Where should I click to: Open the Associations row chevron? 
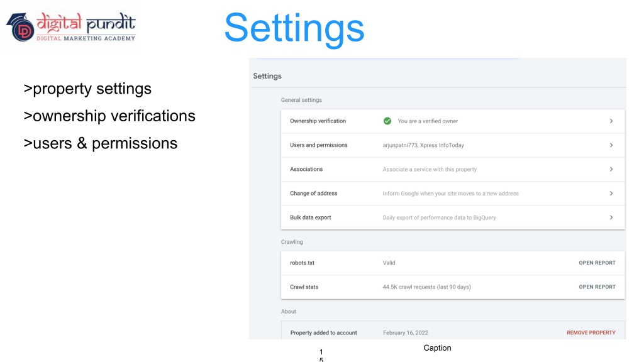(x=611, y=169)
